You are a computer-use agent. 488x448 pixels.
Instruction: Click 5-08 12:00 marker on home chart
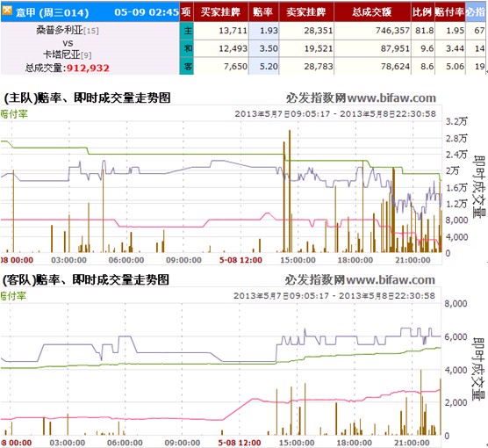[240, 260]
